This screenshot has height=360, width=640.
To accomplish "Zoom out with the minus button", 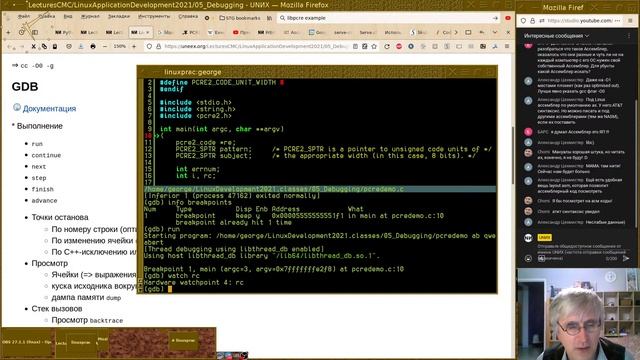I will 105,47.
